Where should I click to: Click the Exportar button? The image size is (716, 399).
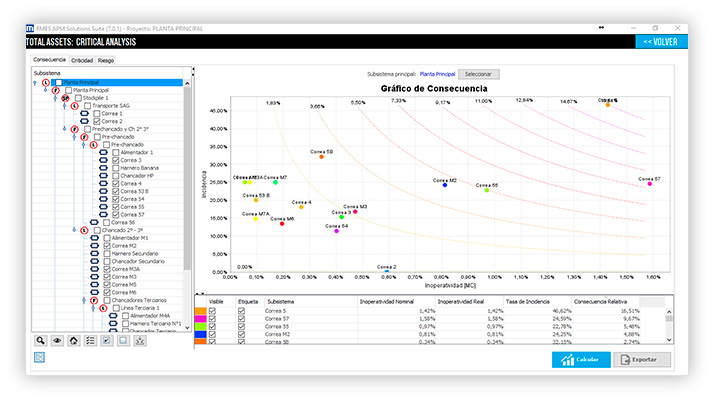642,360
